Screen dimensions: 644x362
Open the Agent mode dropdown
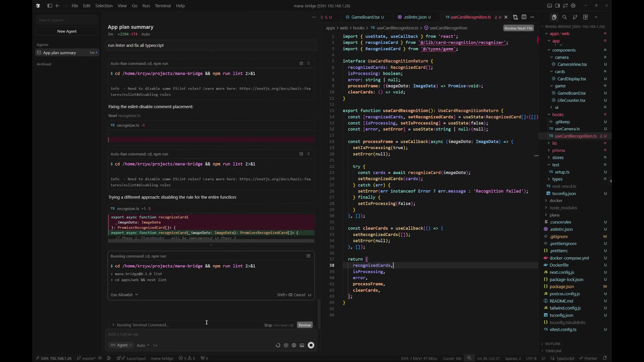[122, 345]
